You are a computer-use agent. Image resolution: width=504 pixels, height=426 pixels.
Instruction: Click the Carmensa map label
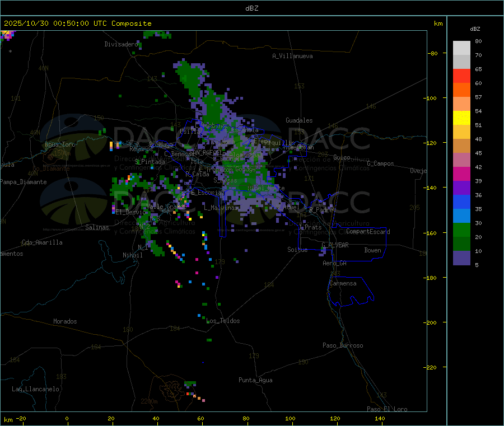click(x=343, y=284)
